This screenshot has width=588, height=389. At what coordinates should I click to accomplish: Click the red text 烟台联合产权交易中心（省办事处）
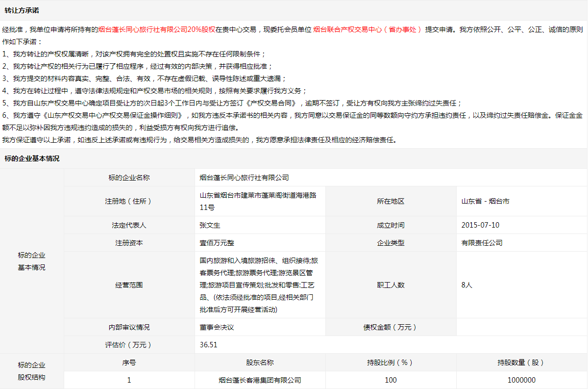pyautogui.click(x=367, y=29)
